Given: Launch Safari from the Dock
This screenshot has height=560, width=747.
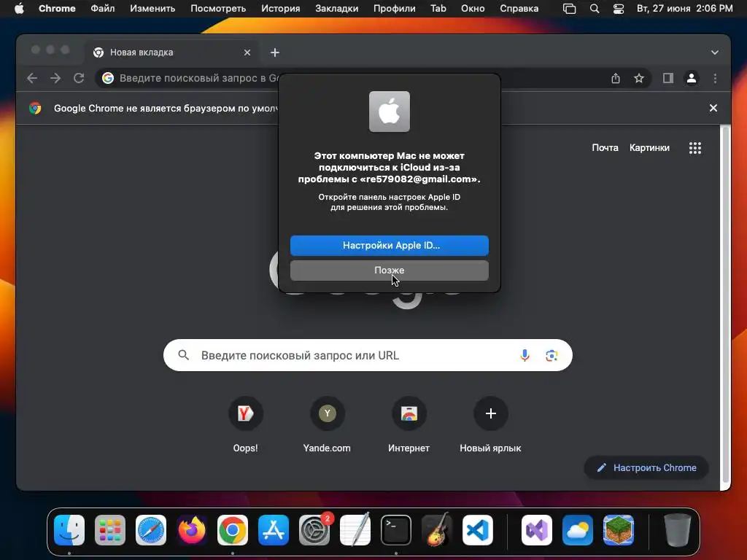Looking at the screenshot, I should click(151, 530).
